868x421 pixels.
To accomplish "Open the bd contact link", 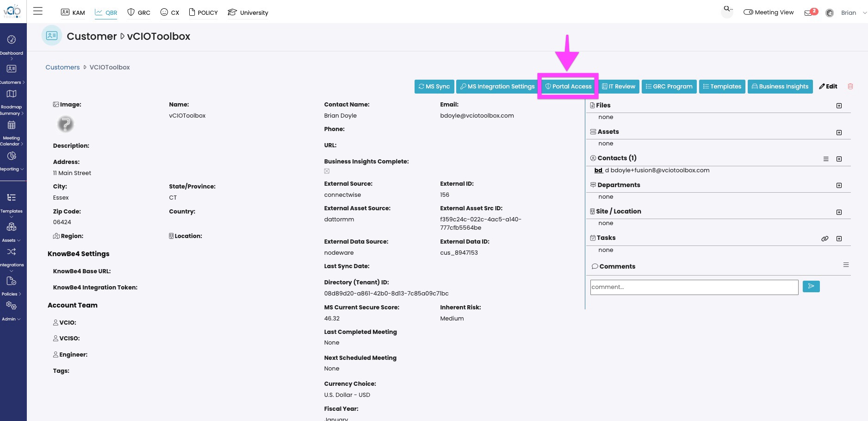I will coord(598,170).
